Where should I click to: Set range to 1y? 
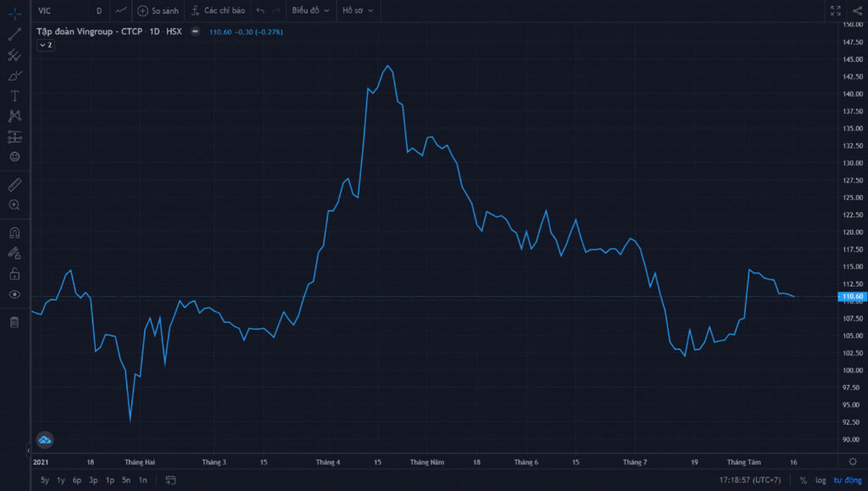click(61, 480)
